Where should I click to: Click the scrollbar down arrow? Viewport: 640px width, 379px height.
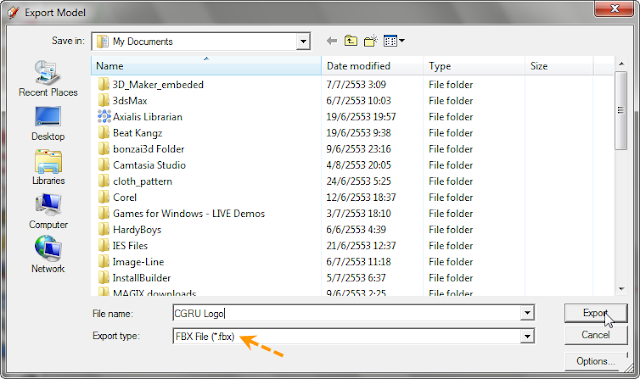[x=621, y=289]
